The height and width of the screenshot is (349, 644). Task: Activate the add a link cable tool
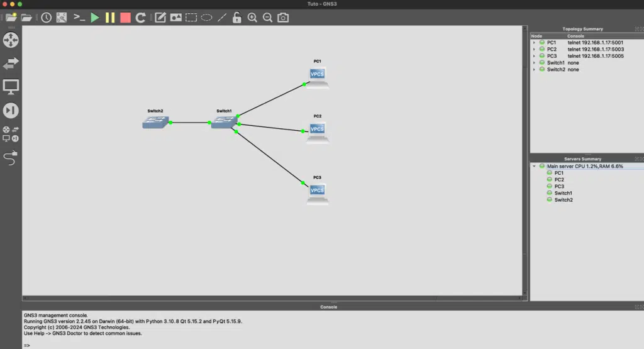coord(11,158)
